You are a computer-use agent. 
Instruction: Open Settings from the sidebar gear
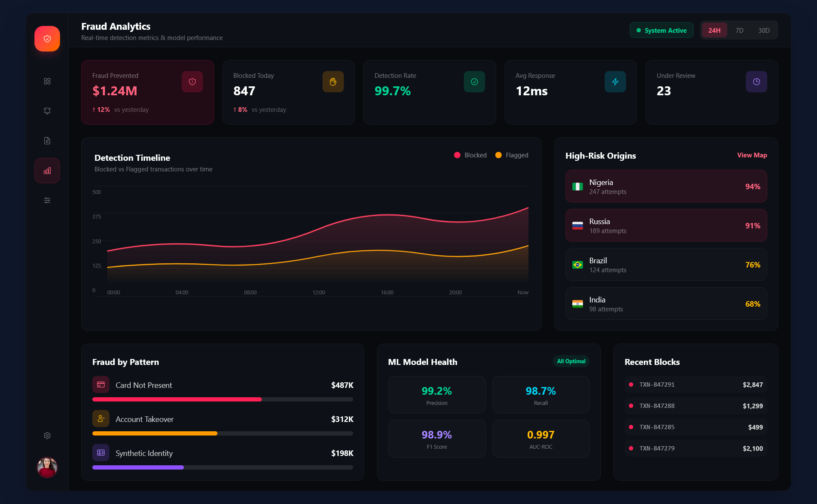click(47, 436)
